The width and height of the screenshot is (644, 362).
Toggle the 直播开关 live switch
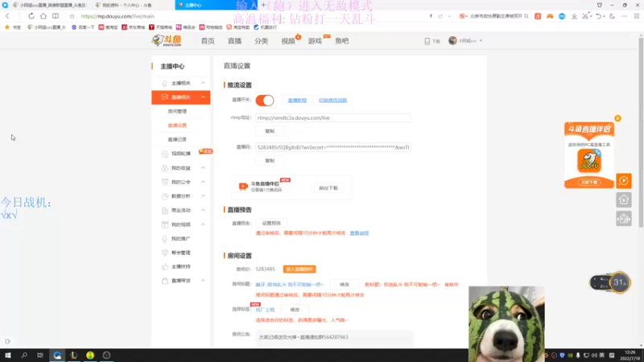[x=265, y=100]
